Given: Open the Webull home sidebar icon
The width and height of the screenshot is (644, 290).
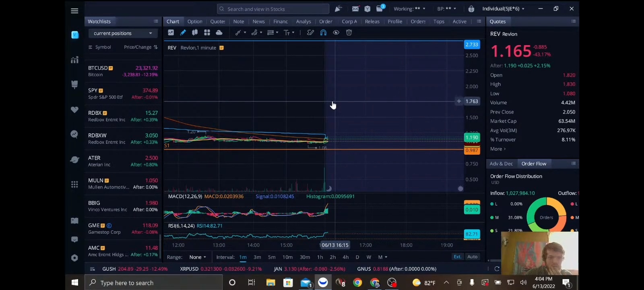Looking at the screenshot, I should [75, 35].
